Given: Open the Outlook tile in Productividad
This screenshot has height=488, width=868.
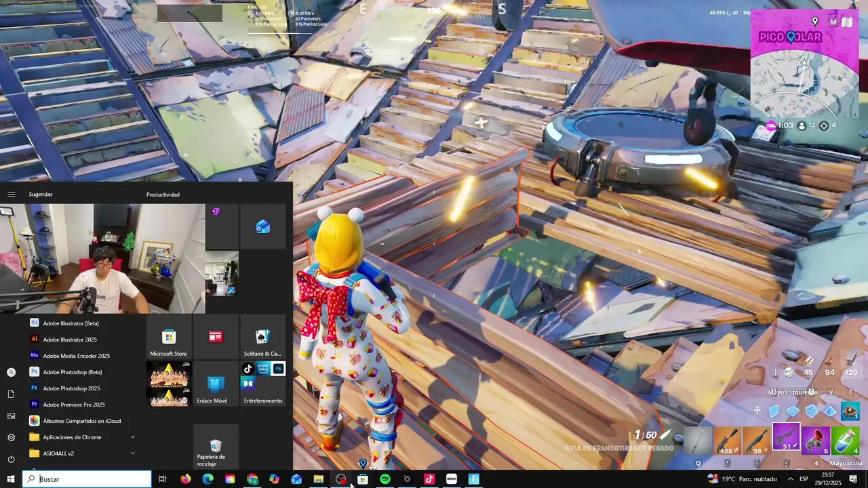Looking at the screenshot, I should coord(262,226).
